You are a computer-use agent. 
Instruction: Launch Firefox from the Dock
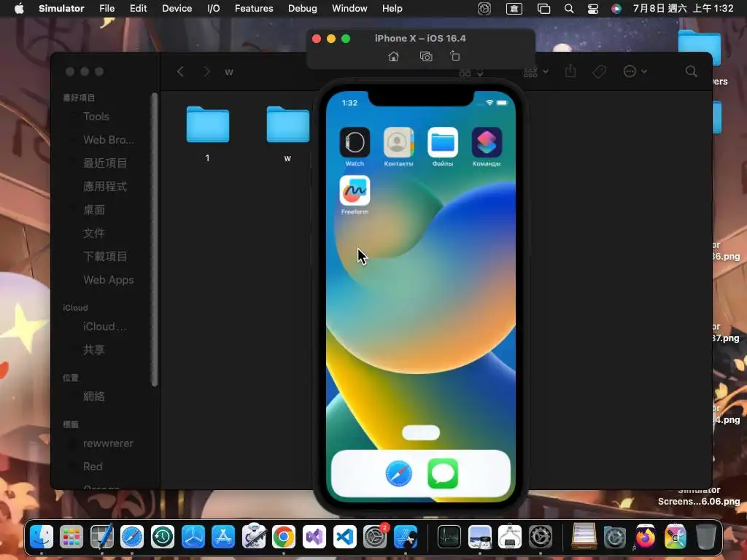(645, 537)
